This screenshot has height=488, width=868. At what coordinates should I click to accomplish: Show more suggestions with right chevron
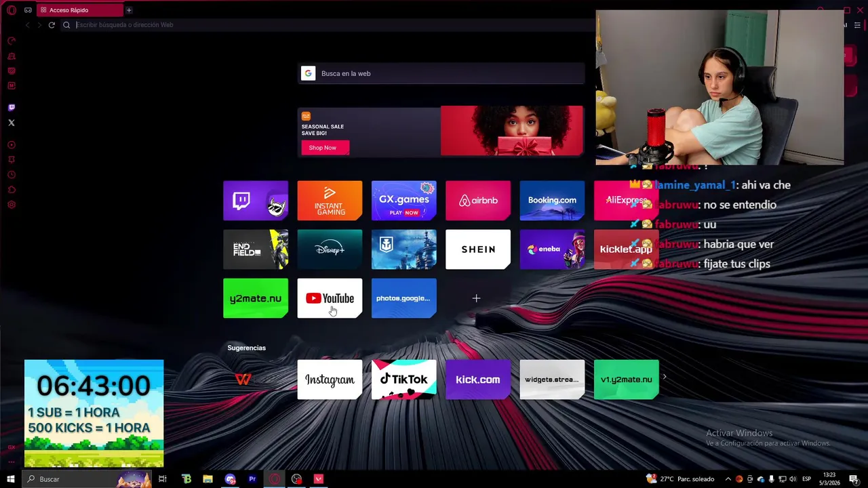665,377
